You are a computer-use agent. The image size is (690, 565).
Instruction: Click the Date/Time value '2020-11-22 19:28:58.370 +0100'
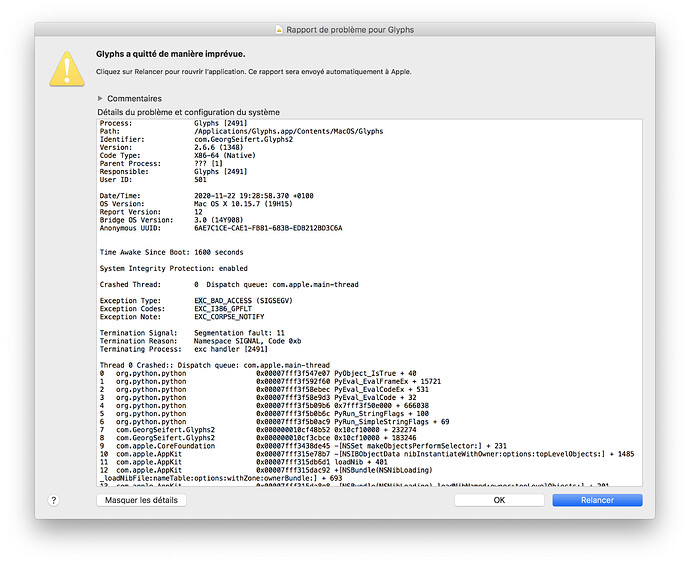(x=254, y=196)
